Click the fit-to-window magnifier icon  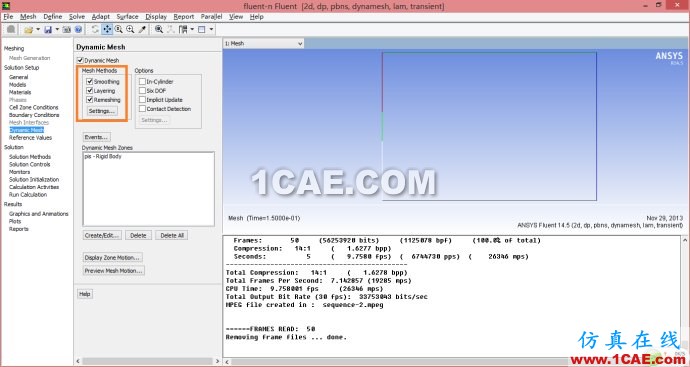tap(159, 29)
